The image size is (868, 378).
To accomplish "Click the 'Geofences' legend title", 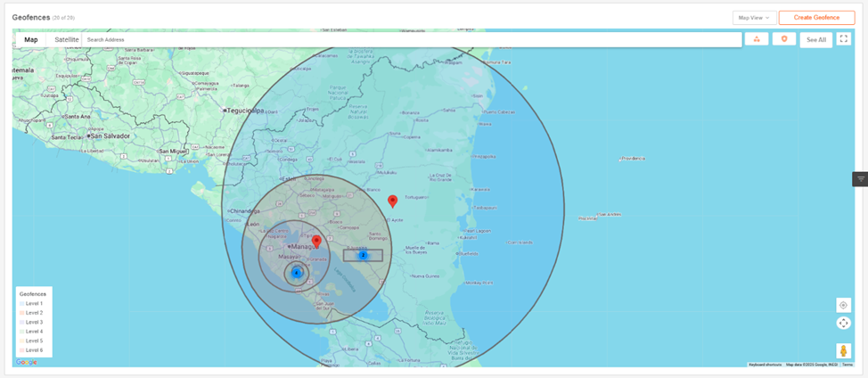I will [31, 294].
